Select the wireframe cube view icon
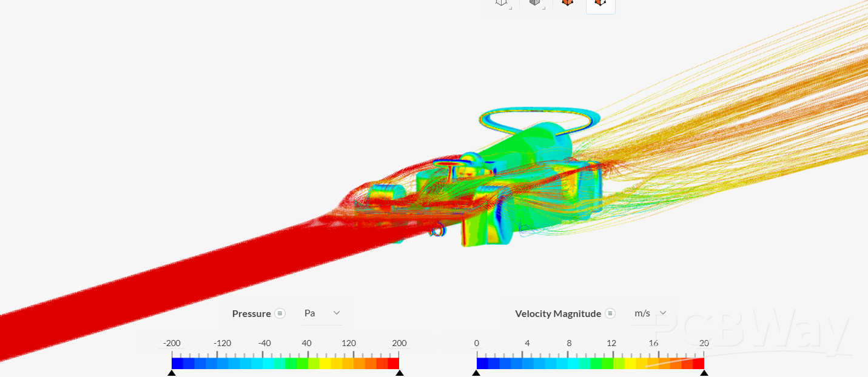 (502, 3)
